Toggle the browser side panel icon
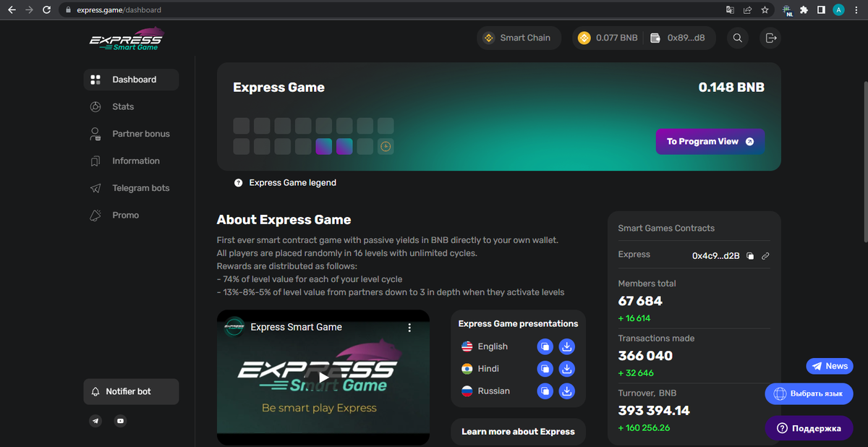Screen dimensions: 868x447 tap(821, 10)
